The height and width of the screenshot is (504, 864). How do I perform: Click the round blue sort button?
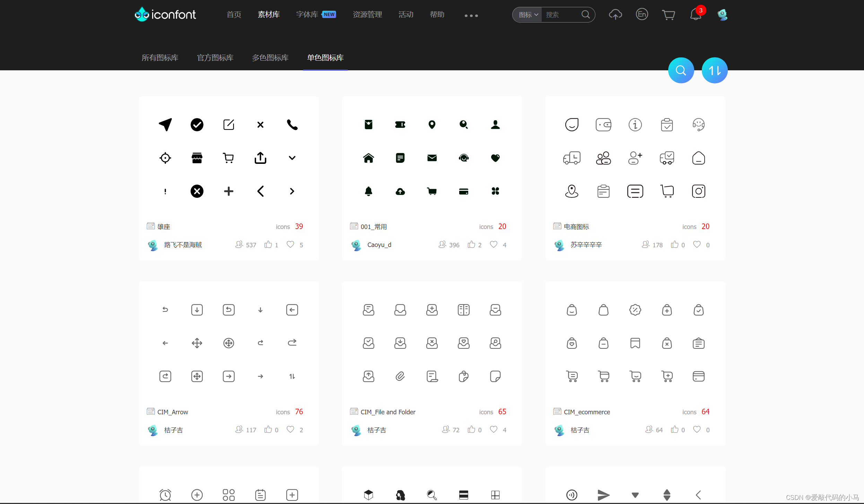coord(714,70)
